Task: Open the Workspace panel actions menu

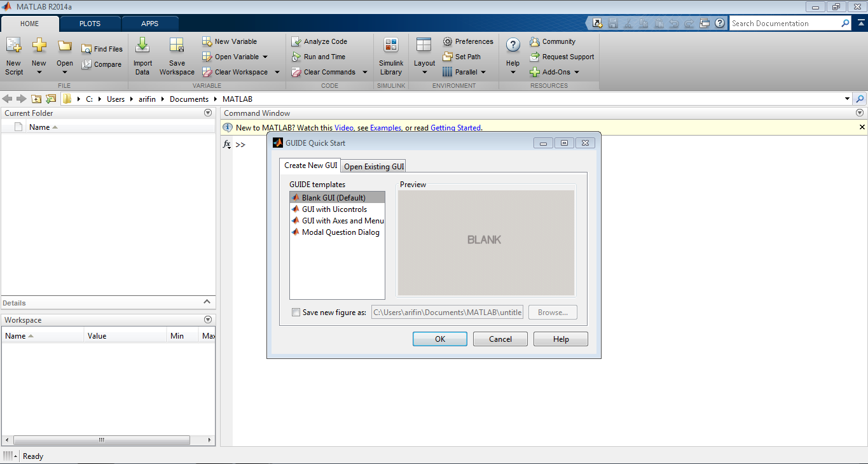Action: (x=208, y=320)
